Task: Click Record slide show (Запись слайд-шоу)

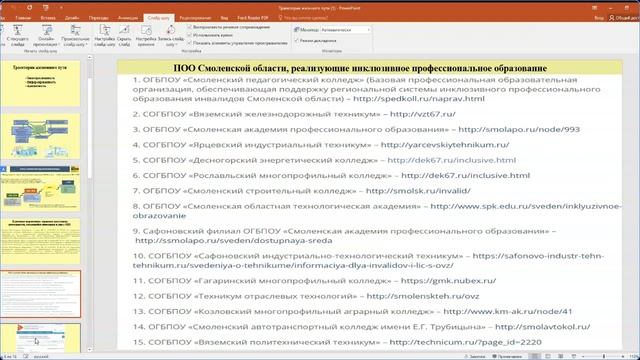Action: pyautogui.click(x=171, y=35)
